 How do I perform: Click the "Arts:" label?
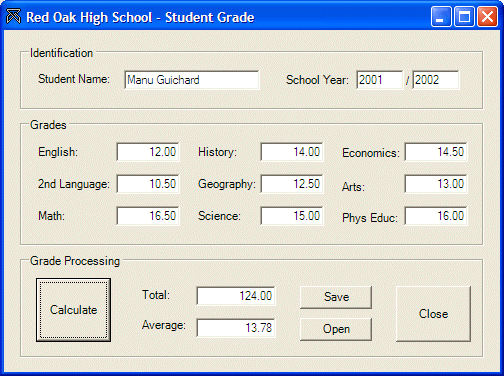pos(353,187)
